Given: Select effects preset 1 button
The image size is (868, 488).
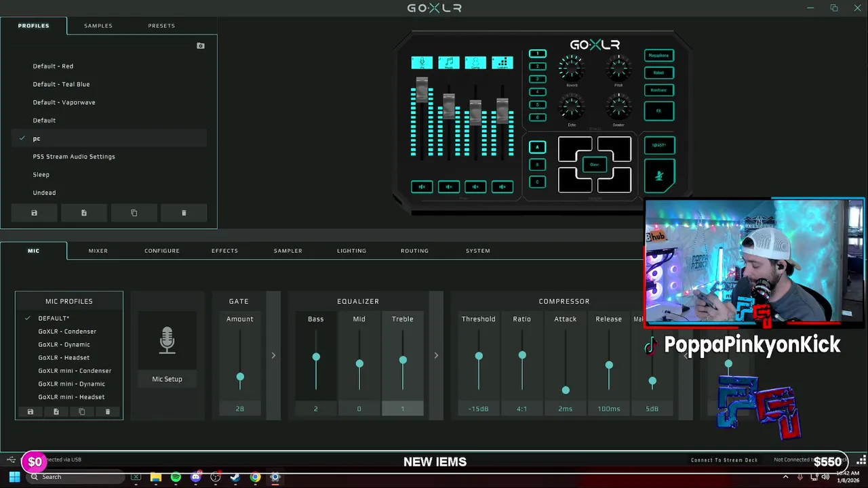Looking at the screenshot, I should click(538, 54).
